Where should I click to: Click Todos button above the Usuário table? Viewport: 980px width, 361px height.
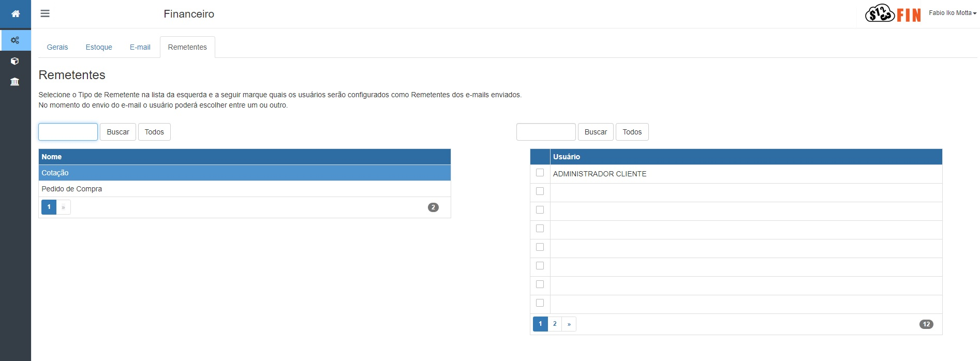(x=632, y=132)
